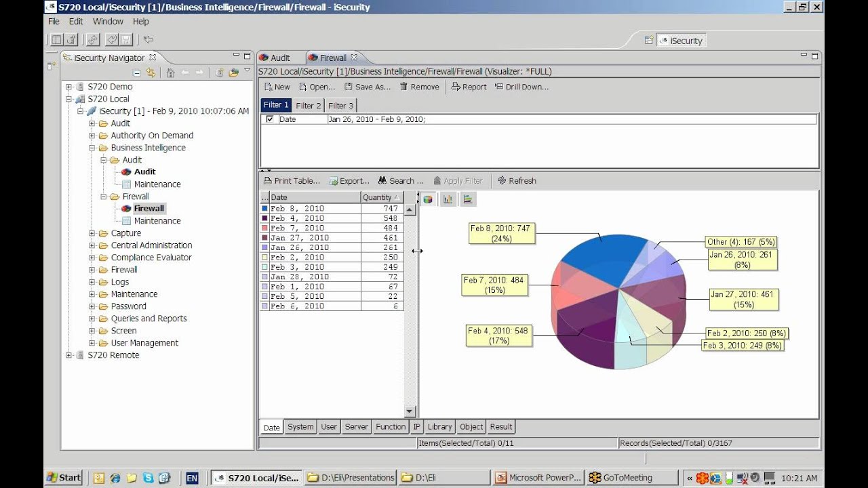Click the Export toolbar button
The height and width of the screenshot is (488, 868).
pos(349,181)
